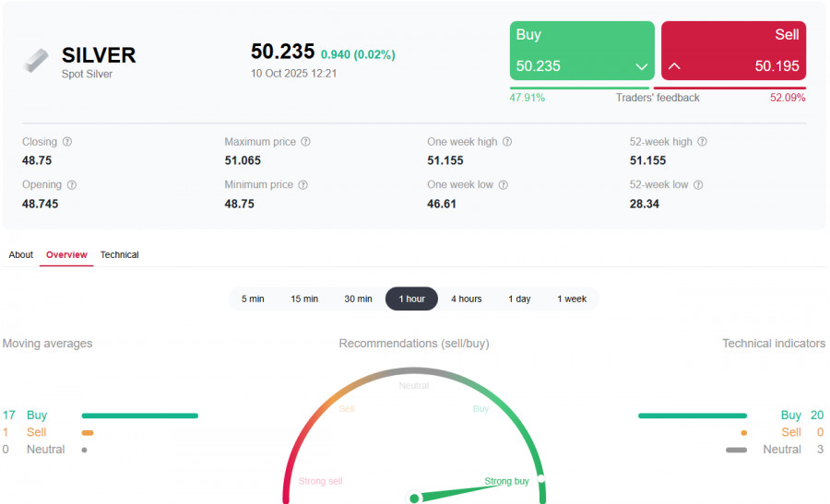Click help icon beside 52-week high
The width and height of the screenshot is (830, 504).
click(x=702, y=142)
